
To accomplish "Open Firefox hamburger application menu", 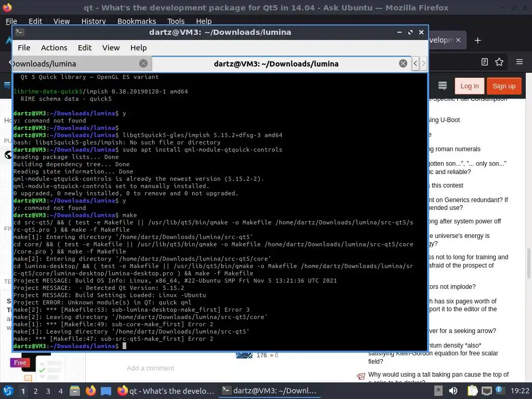I will pyautogui.click(x=520, y=62).
